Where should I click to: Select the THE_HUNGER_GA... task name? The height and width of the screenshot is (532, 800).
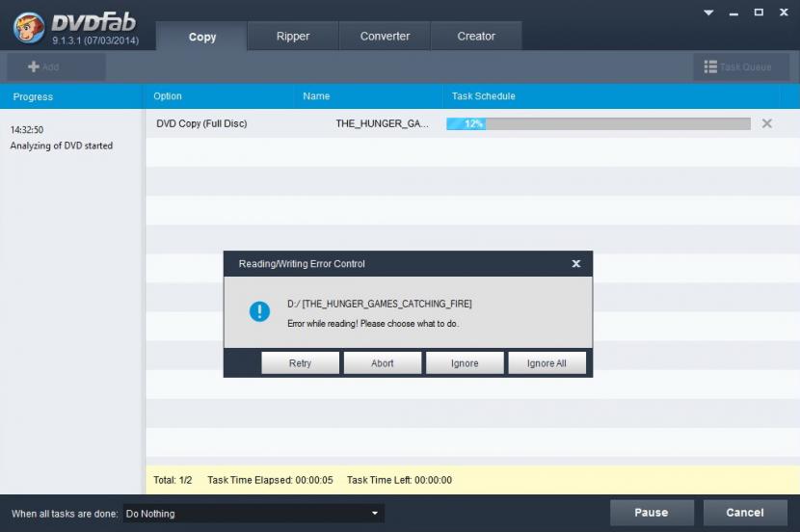tap(382, 123)
